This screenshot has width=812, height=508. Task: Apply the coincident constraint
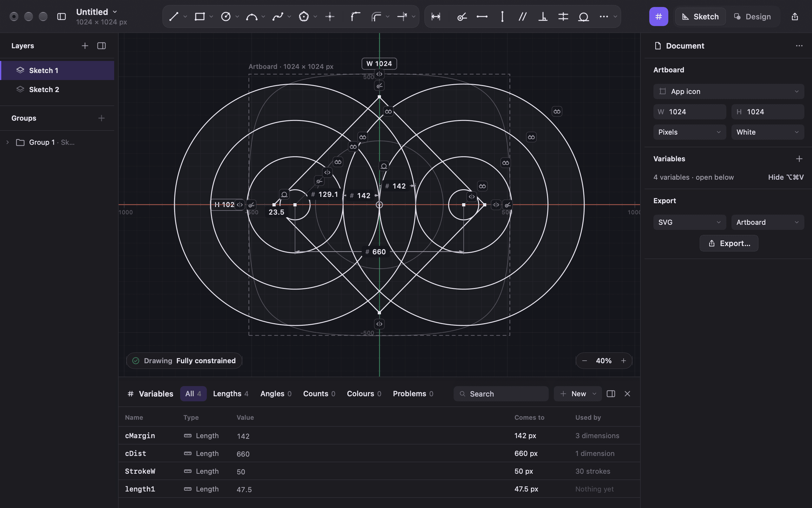(462, 17)
